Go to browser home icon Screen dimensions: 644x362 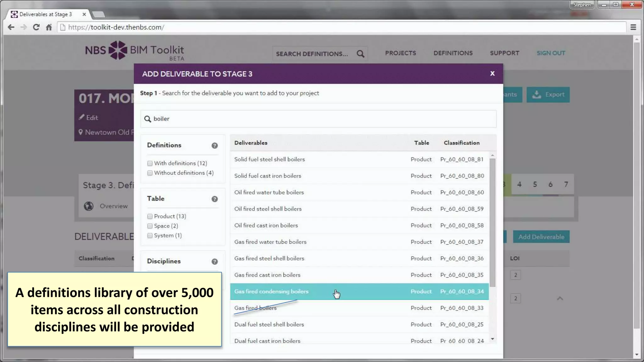coord(49,27)
